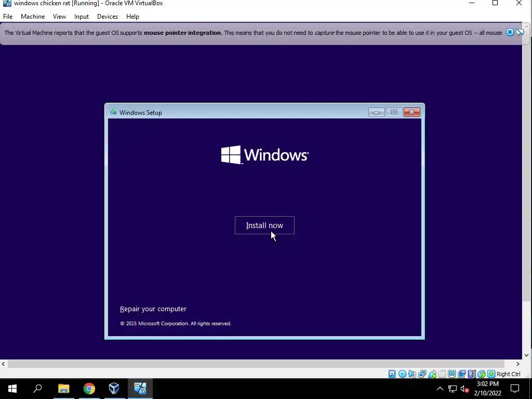Click the mouse integration status icon
532x399 pixels.
(x=482, y=374)
